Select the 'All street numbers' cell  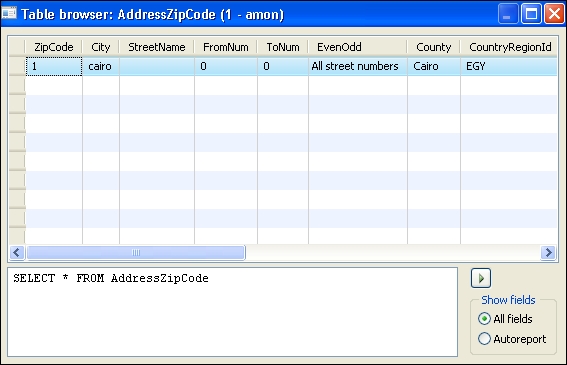[x=358, y=66]
